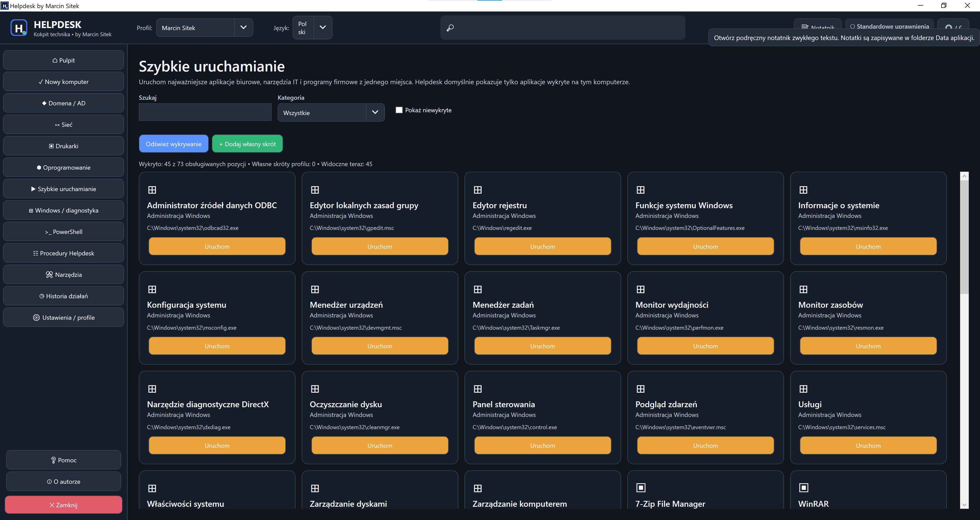Open the PowerShell sidebar section
The width and height of the screenshot is (980, 520).
coord(64,232)
